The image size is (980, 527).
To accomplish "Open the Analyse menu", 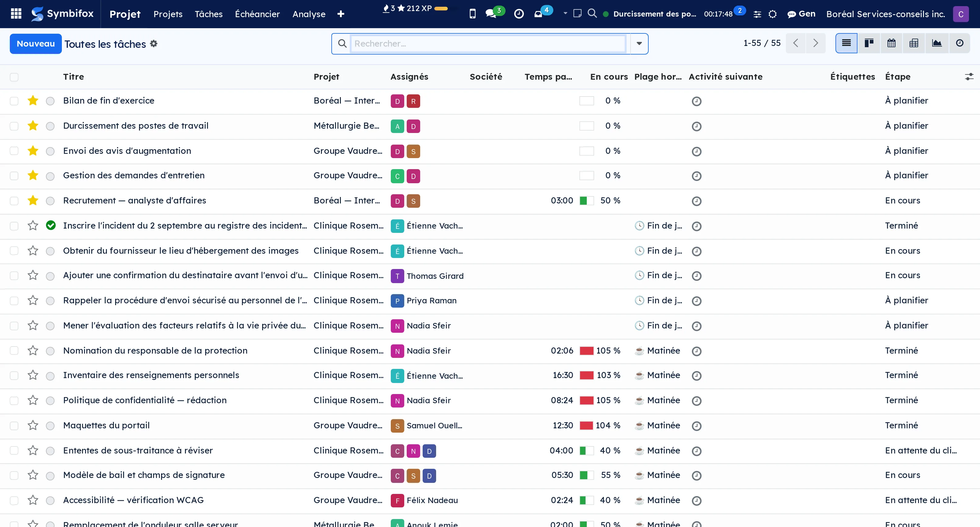I will 309,14.
